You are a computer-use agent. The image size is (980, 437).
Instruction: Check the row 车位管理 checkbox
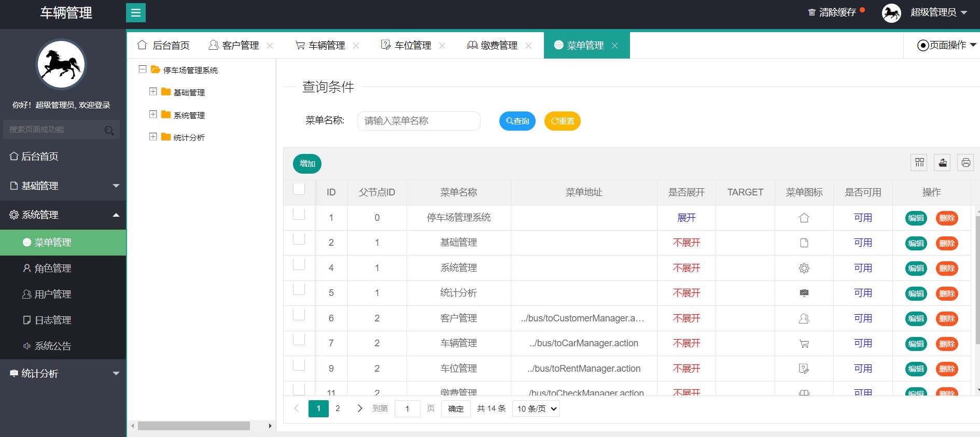click(299, 364)
